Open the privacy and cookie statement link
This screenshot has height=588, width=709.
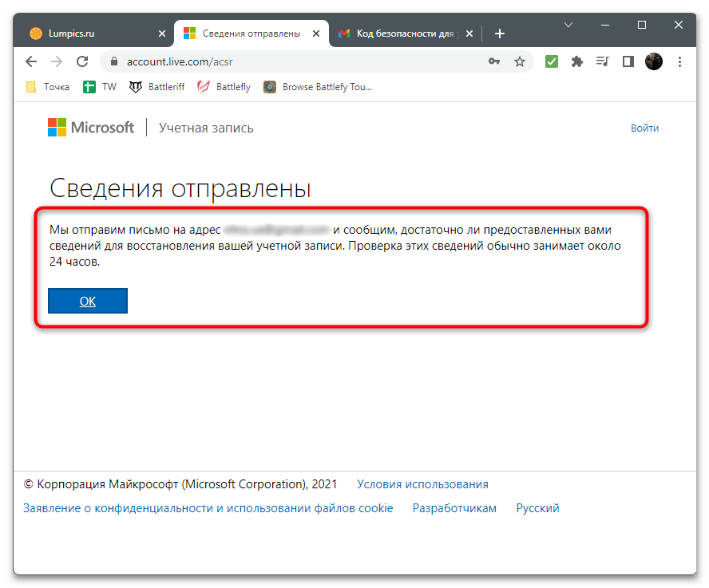(208, 508)
